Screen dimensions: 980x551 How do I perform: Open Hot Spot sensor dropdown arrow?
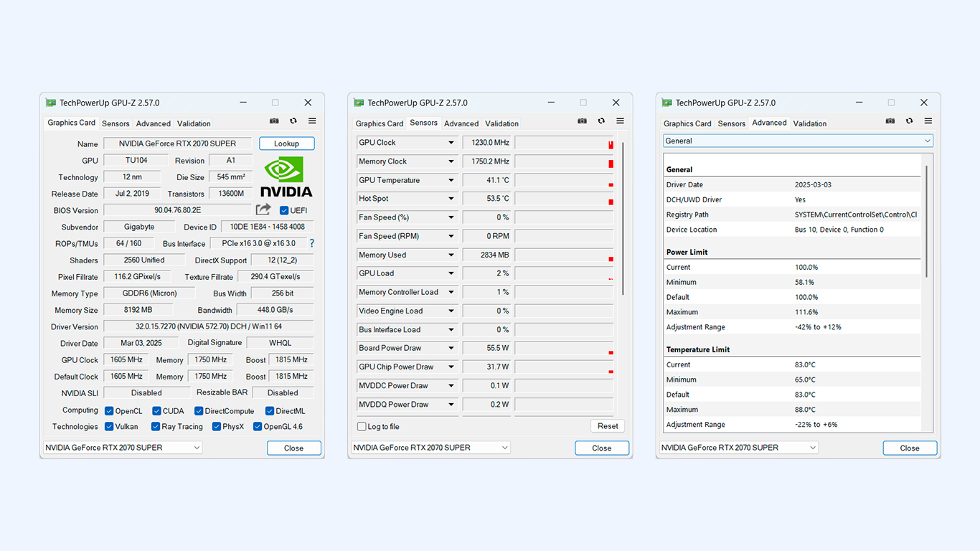[451, 199]
